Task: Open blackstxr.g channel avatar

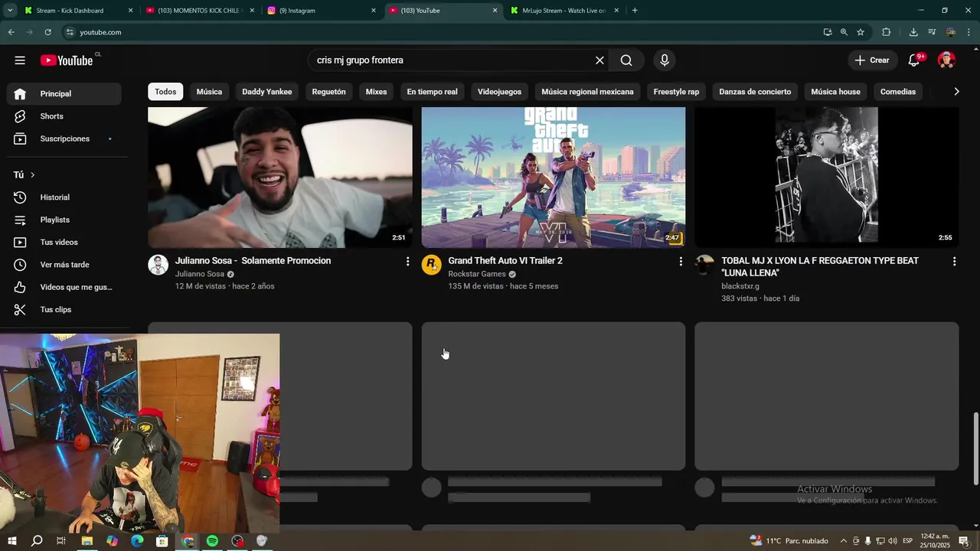Action: pyautogui.click(x=704, y=265)
